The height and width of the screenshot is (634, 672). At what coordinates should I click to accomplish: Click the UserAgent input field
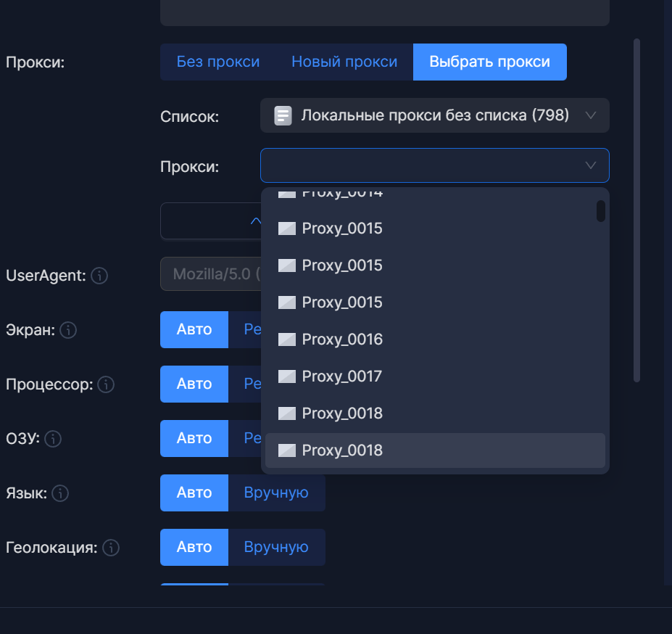(x=210, y=274)
